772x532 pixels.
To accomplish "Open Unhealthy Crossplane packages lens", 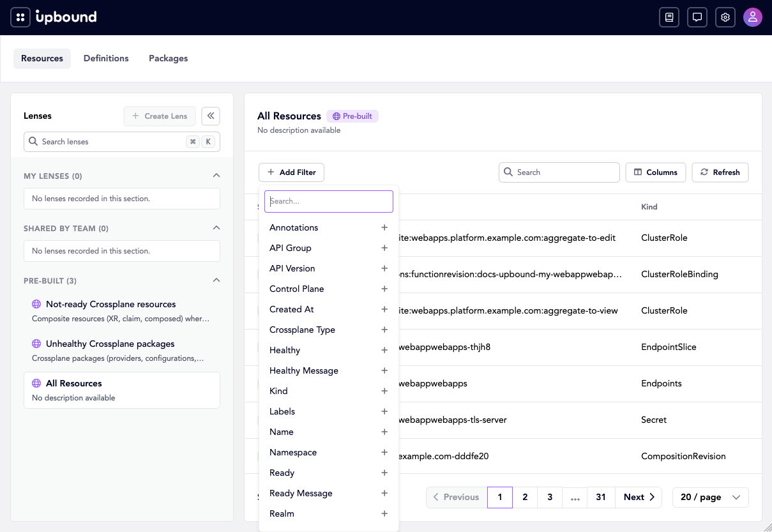I will pos(122,351).
